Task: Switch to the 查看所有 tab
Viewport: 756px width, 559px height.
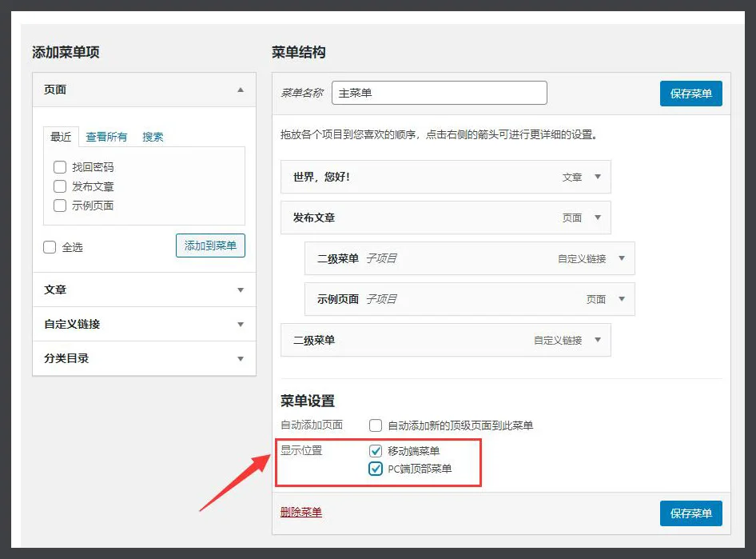Action: (x=106, y=136)
